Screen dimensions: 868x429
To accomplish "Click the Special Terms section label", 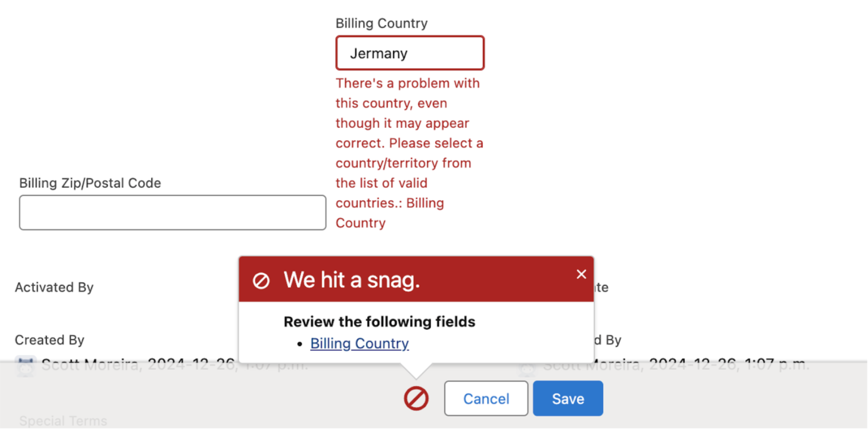I will pos(63,420).
